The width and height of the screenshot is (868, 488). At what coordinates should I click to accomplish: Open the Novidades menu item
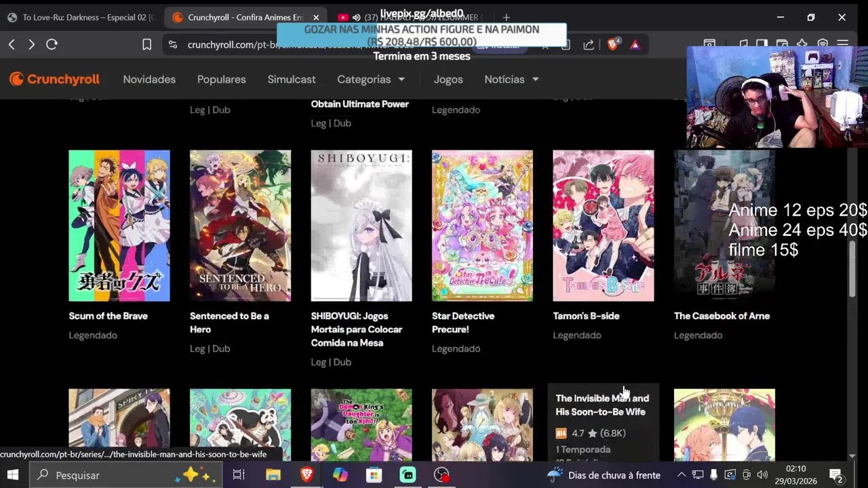(149, 79)
